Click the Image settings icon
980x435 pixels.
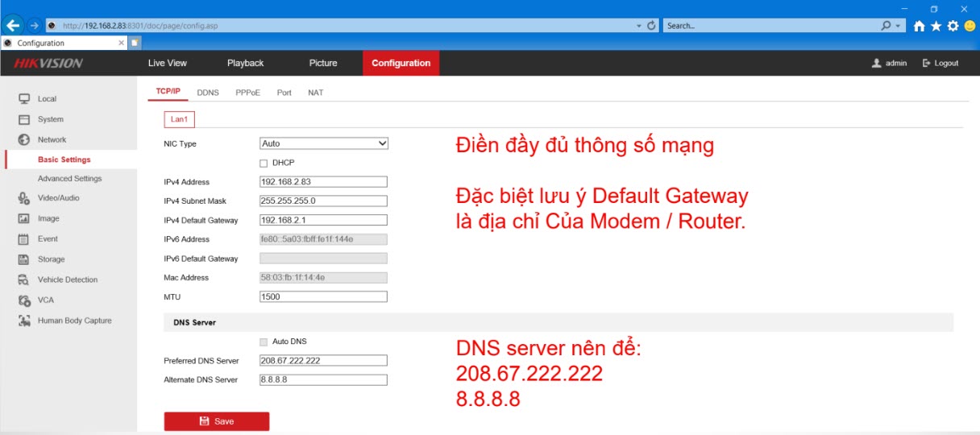[24, 218]
